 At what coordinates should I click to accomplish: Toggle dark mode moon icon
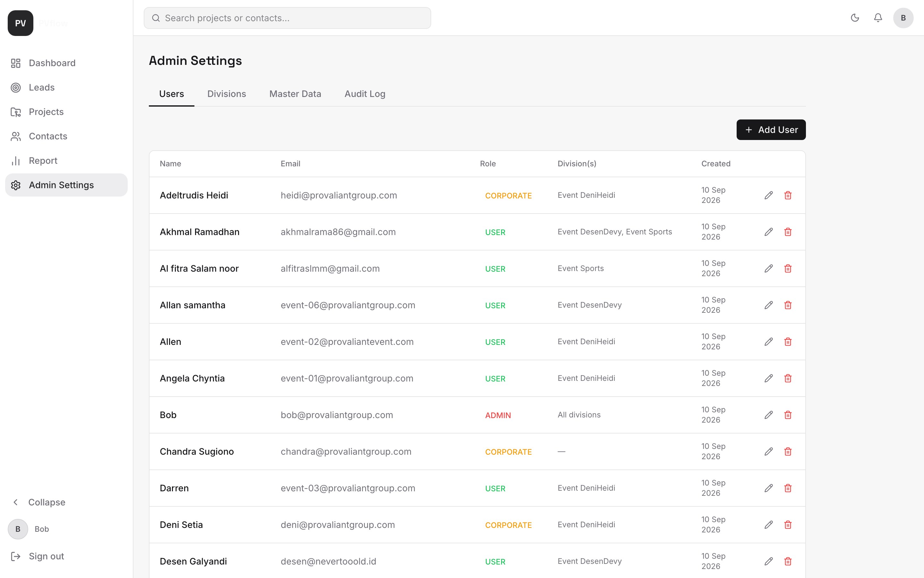point(855,18)
